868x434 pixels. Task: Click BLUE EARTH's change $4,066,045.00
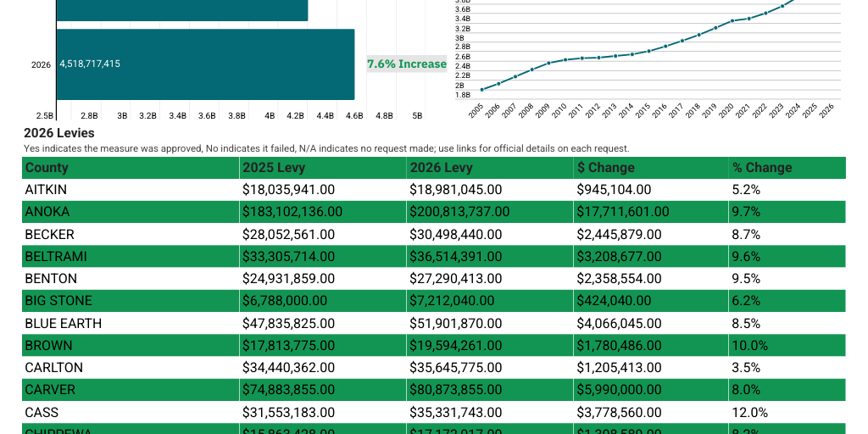pos(651,323)
